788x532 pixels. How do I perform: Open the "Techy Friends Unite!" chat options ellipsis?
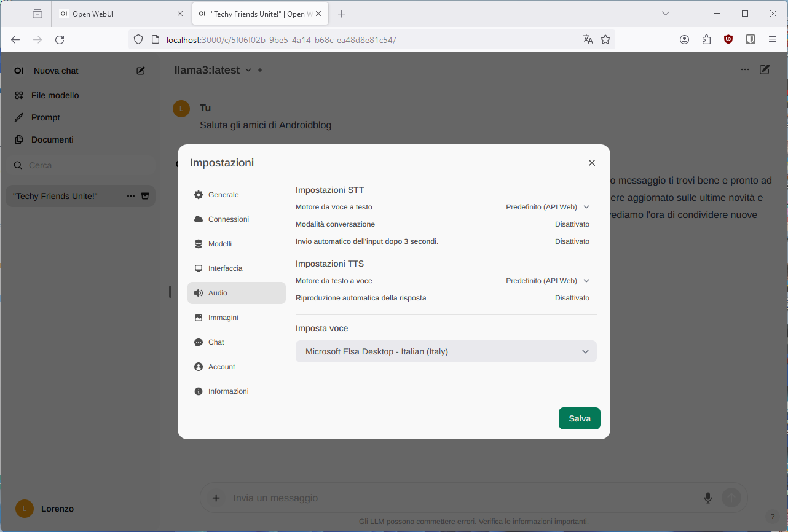tap(130, 196)
